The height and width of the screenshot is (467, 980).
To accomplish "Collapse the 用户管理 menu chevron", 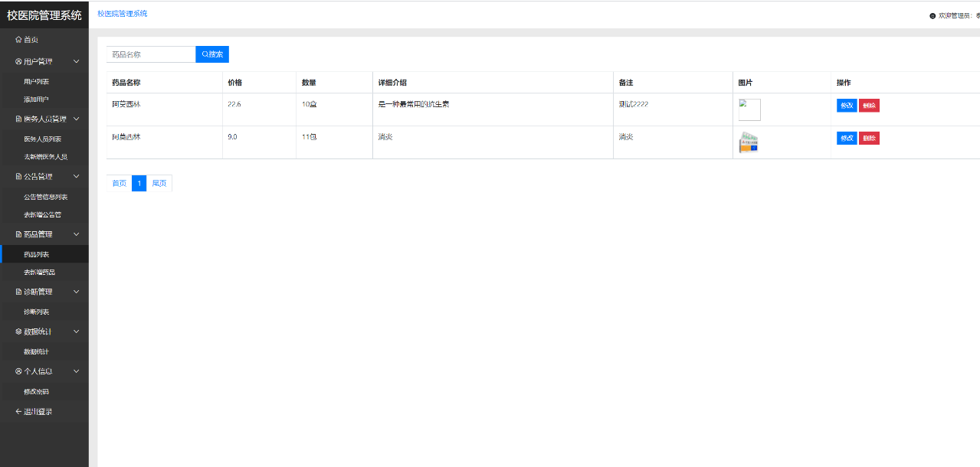I will [x=76, y=62].
